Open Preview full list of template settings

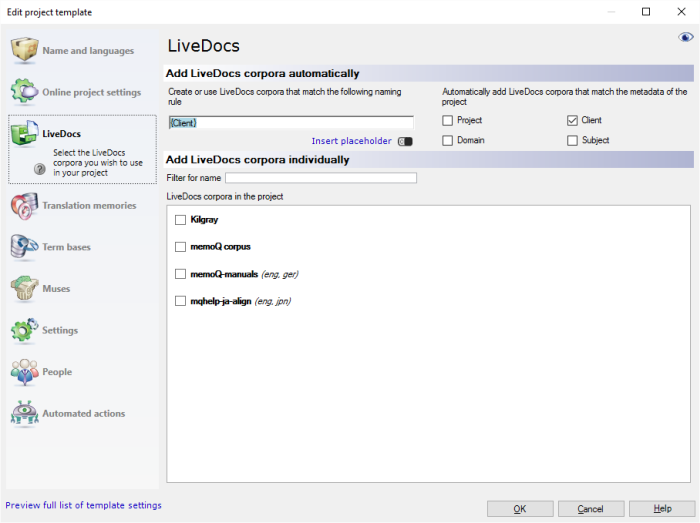coord(84,506)
